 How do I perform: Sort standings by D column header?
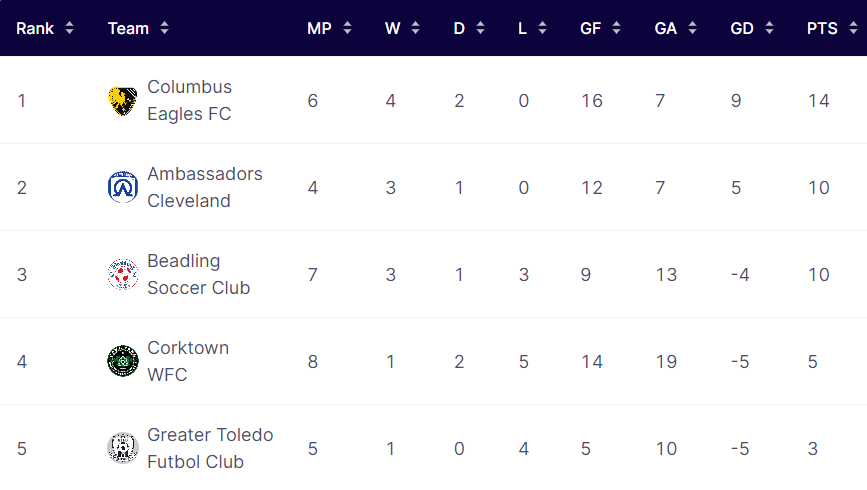pos(459,28)
